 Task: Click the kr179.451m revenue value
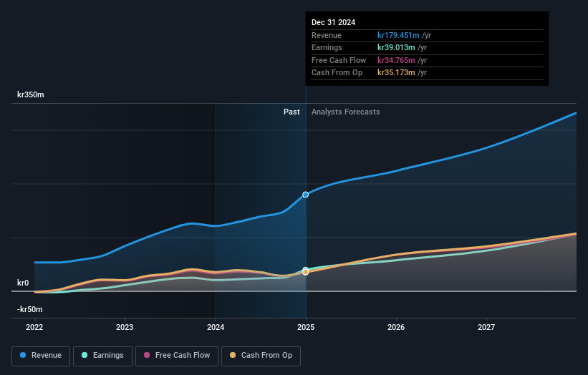(398, 35)
